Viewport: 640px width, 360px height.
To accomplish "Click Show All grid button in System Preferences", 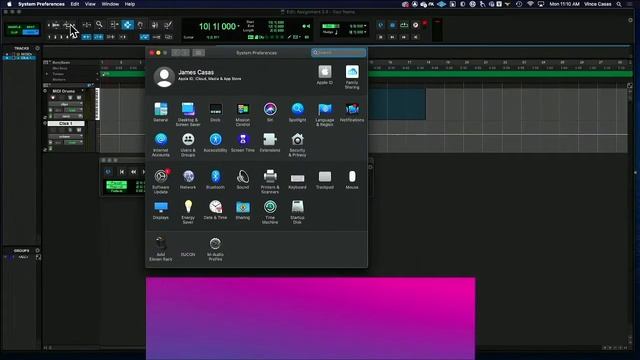I will coord(198,52).
